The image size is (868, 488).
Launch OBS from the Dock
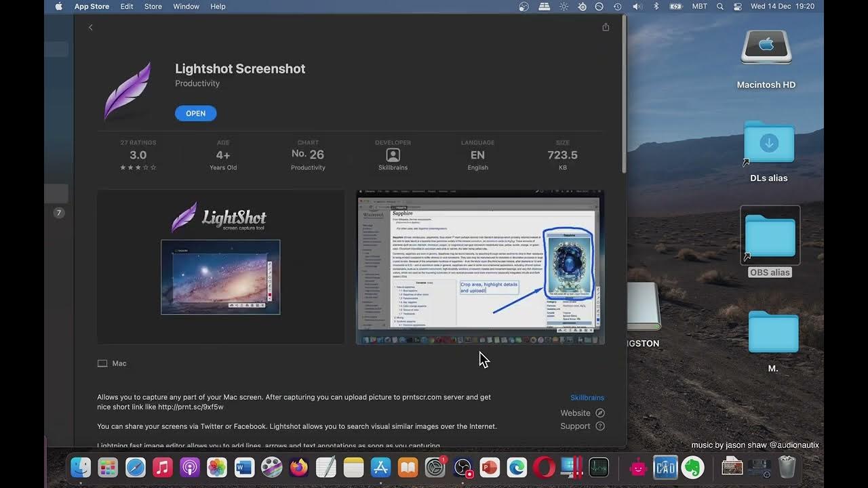click(462, 467)
